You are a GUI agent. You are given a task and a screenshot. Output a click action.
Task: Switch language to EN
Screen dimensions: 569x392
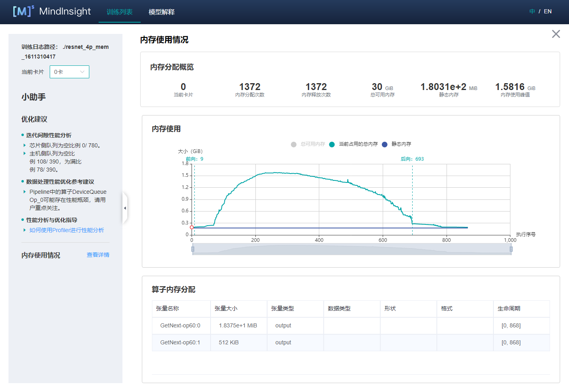pos(548,11)
